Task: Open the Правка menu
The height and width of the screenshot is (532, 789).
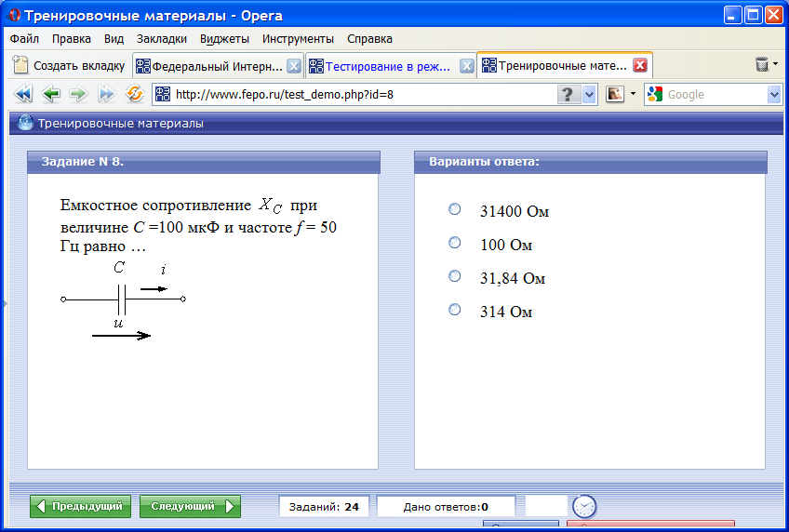Action: (x=72, y=39)
